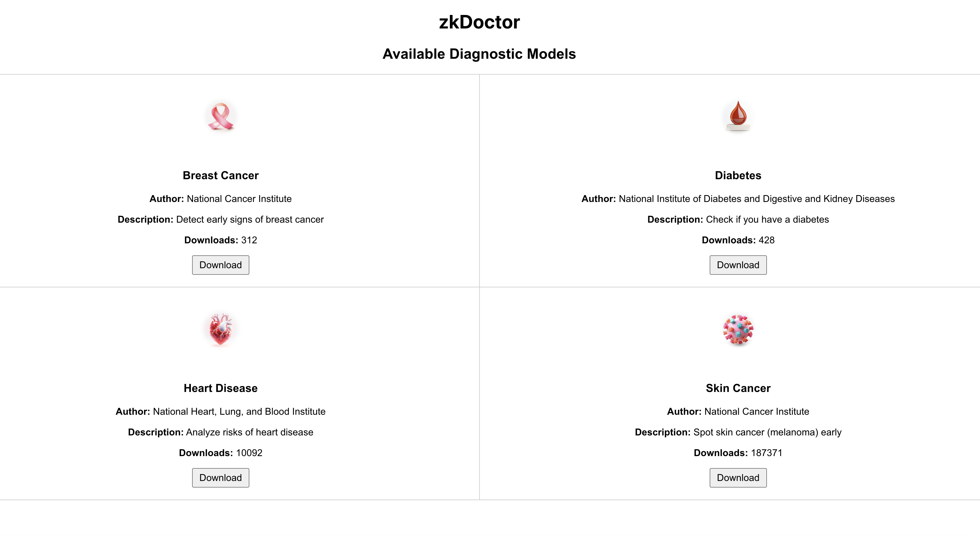Click the Available Diagnostic Models heading
This screenshot has height=537, width=980.
click(x=479, y=54)
